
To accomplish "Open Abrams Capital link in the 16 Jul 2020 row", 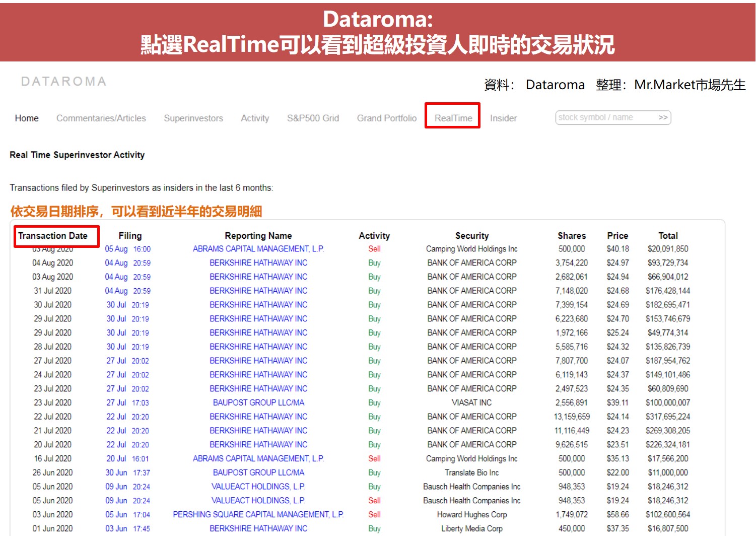I will point(258,458).
